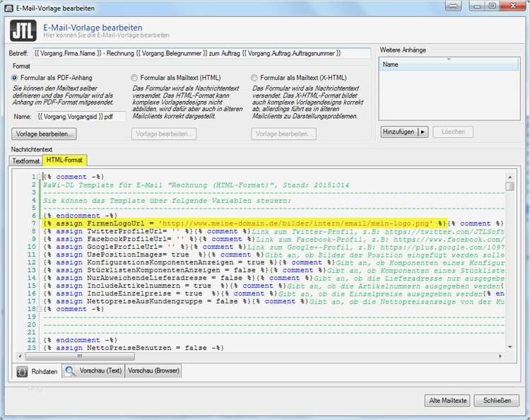Click the Alte Mailtexte button
This screenshot has width=530, height=420.
tap(449, 401)
